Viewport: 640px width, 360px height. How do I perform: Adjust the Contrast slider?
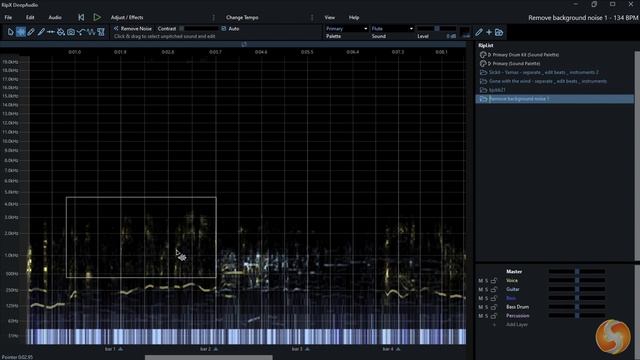coord(200,29)
